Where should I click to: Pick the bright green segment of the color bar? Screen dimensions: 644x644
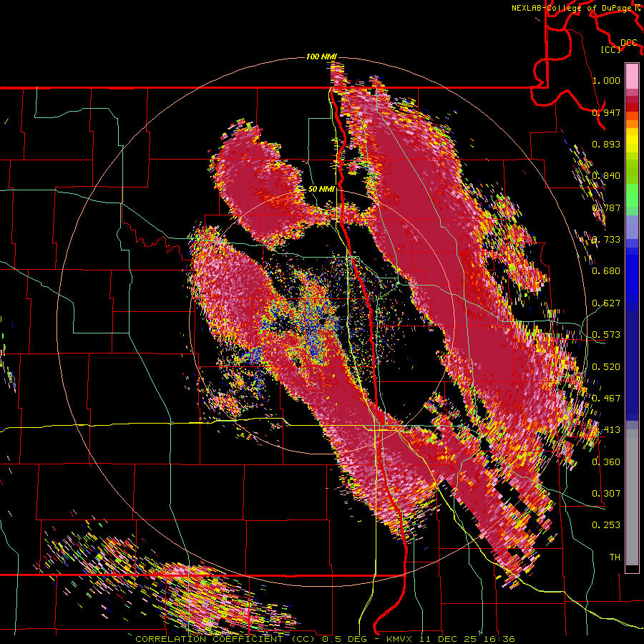click(x=632, y=195)
